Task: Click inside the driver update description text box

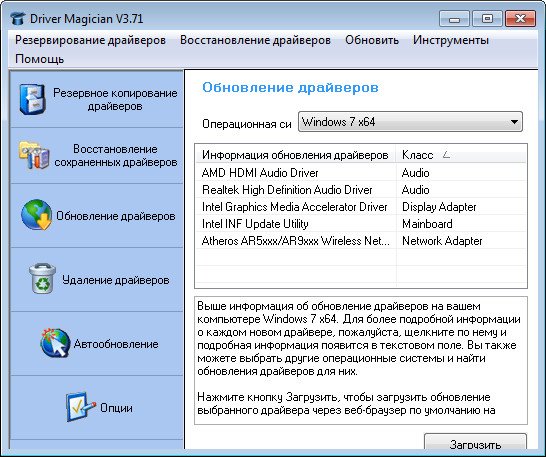Action: [x=361, y=360]
